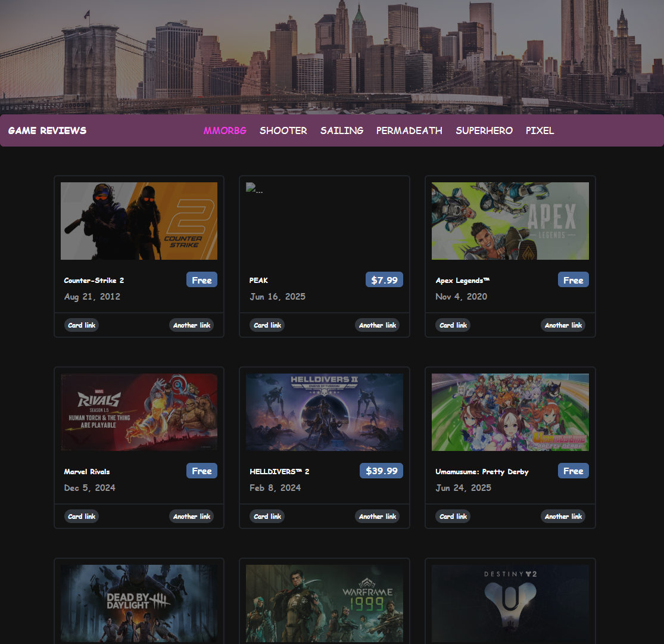
Task: Open the Counter-Strike 2 cover image
Action: coord(139,221)
